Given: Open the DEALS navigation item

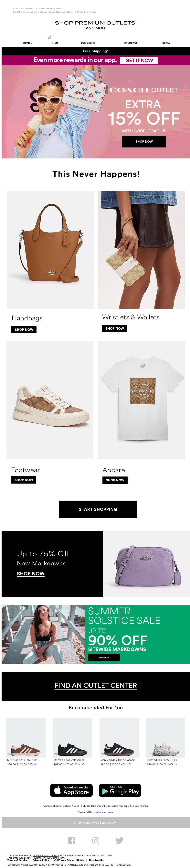Looking at the screenshot, I should point(166,43).
